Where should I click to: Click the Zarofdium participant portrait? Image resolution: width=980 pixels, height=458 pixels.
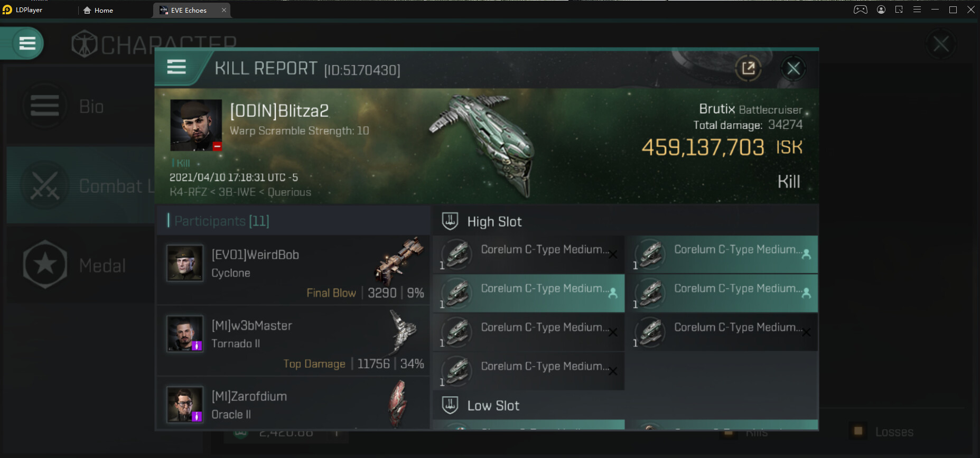tap(185, 405)
